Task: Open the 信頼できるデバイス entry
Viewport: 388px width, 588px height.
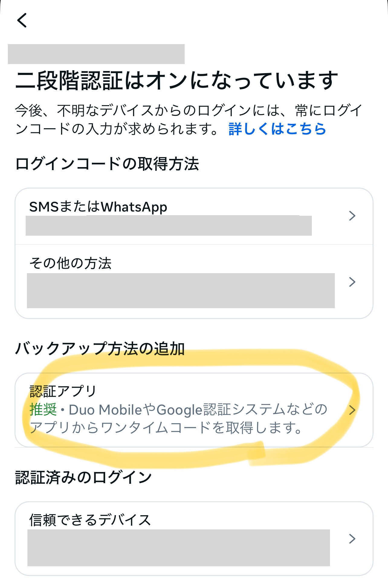Action: pos(194,539)
